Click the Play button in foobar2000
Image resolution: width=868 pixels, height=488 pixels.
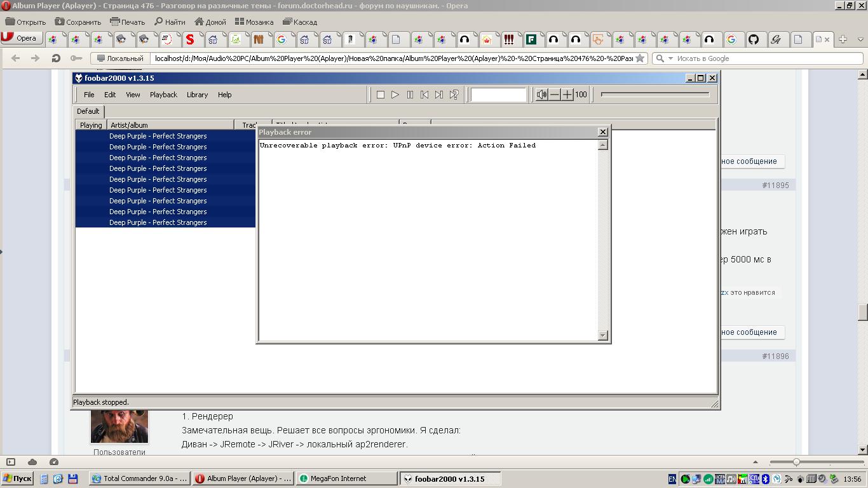[395, 95]
